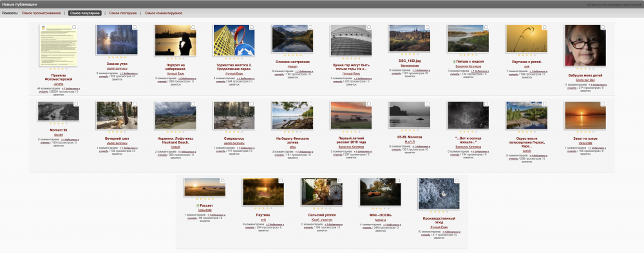Open Сельский уголок photo title
The image size is (644, 253).
tap(321, 215)
